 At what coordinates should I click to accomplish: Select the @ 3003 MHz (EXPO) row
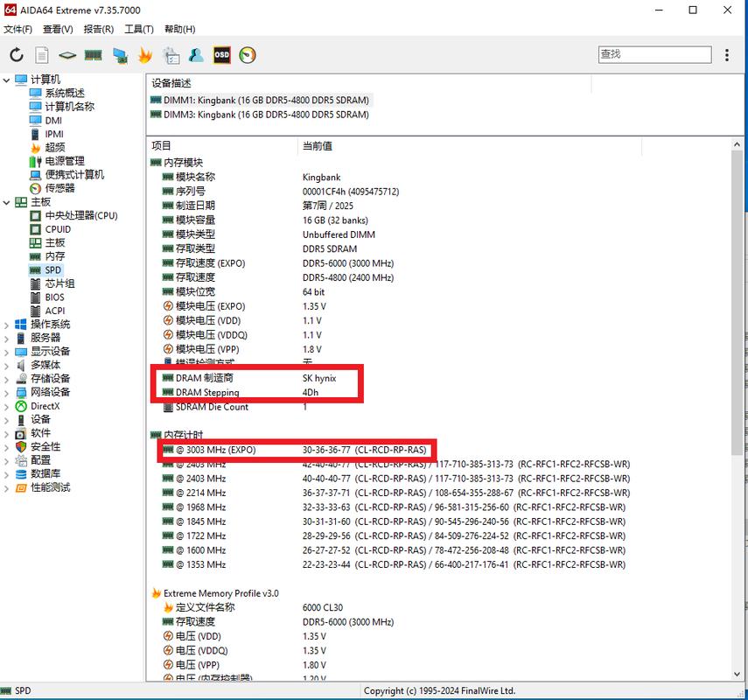(294, 450)
